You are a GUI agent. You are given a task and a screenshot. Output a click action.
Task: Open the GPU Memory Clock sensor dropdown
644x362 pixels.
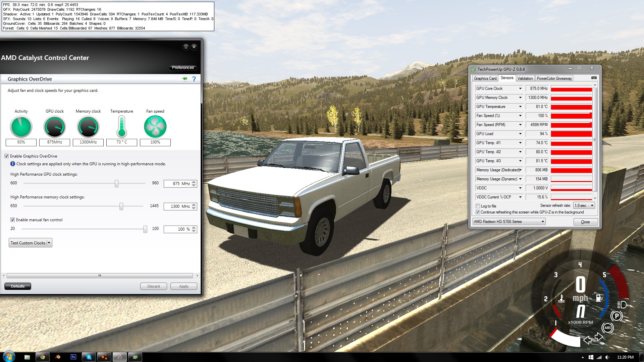[520, 98]
